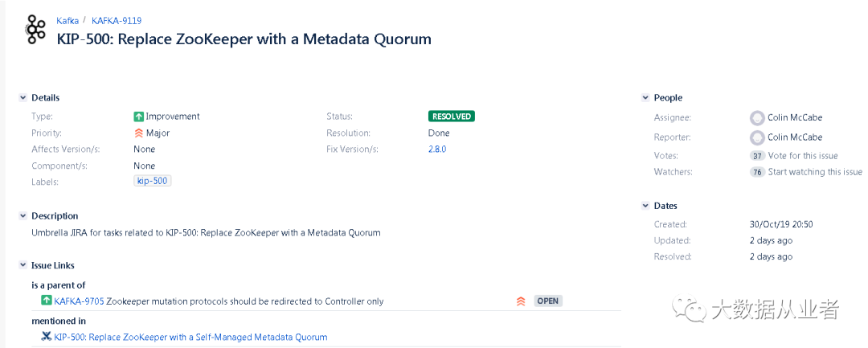Image resolution: width=868 pixels, height=348 pixels.
Task: Open fix version 2.8.0 link
Action: tap(437, 149)
